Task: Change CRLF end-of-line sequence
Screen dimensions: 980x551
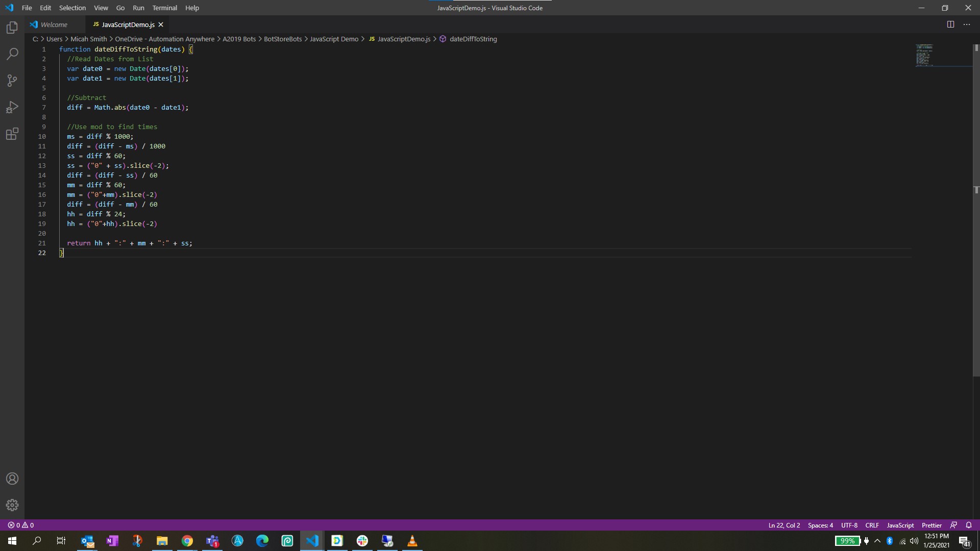Action: coord(872,525)
